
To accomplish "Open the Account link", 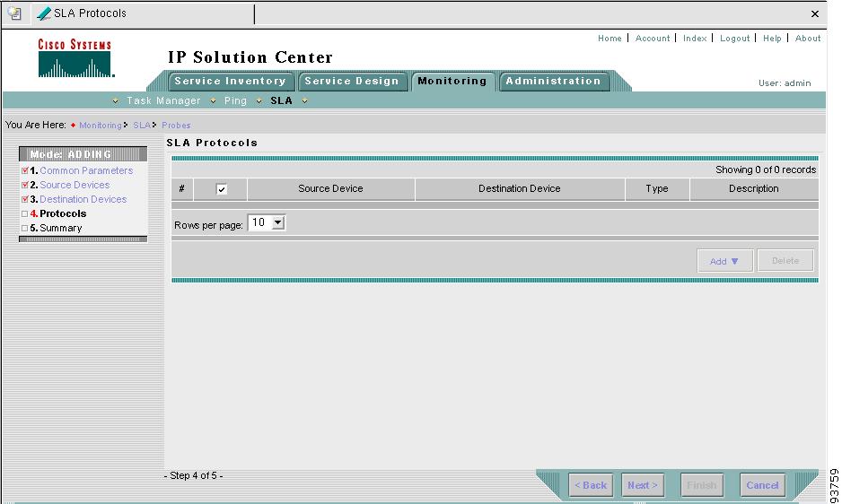I will coord(653,39).
